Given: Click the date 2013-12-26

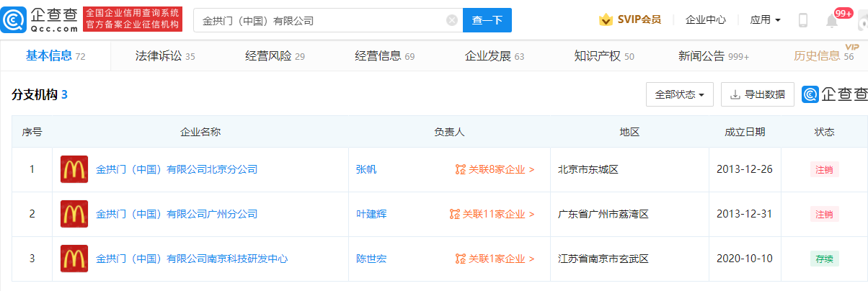Looking at the screenshot, I should pyautogui.click(x=745, y=170).
